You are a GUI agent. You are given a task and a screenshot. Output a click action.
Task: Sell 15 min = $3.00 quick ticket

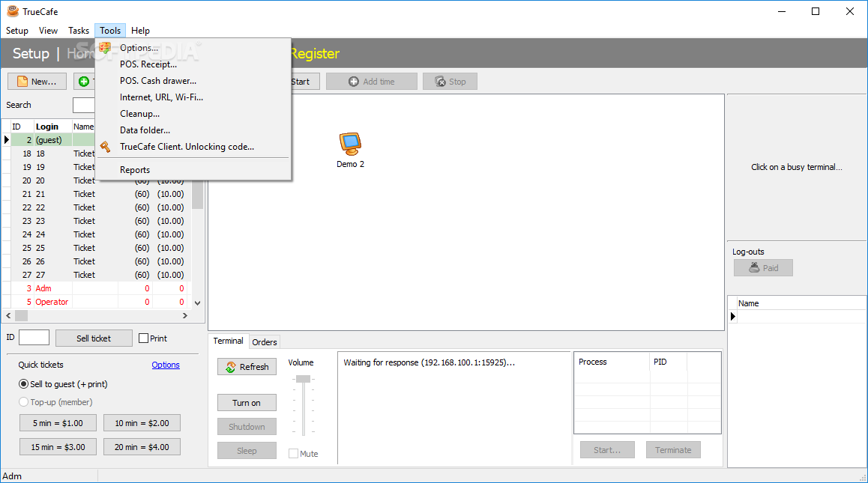(x=58, y=446)
